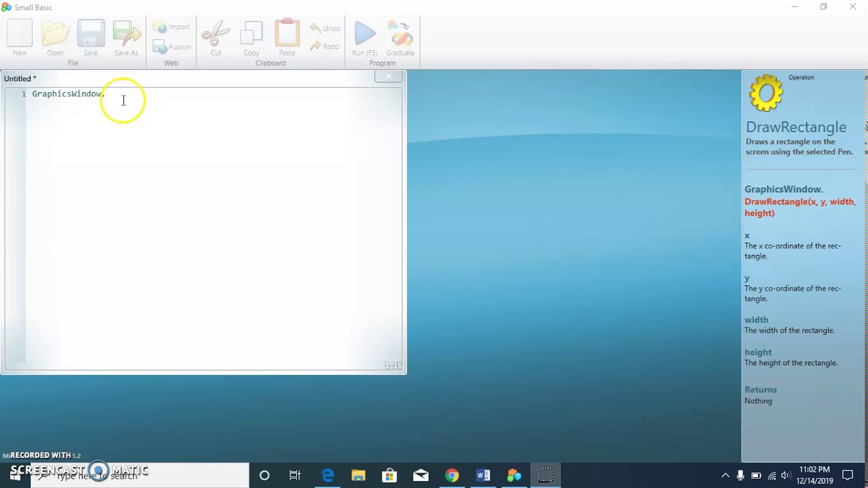Image resolution: width=868 pixels, height=488 pixels.
Task: Click the gear Operation icon in help panel
Action: pos(766,93)
